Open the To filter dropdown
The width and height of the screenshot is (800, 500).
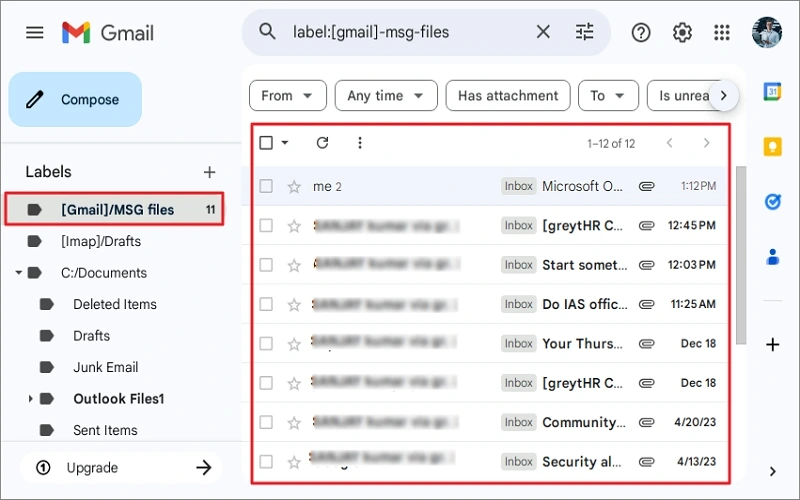click(x=608, y=95)
